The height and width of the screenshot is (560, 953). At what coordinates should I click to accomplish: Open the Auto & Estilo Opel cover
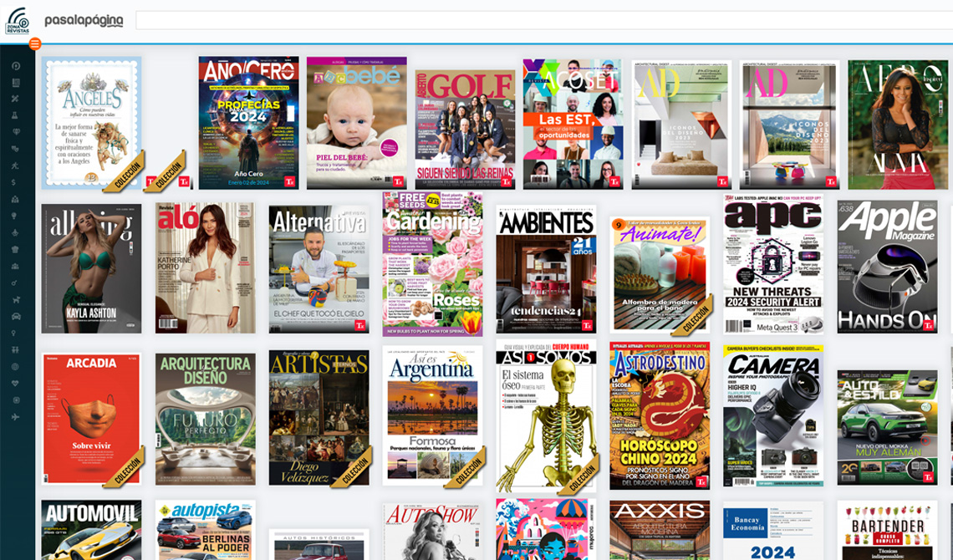887,428
